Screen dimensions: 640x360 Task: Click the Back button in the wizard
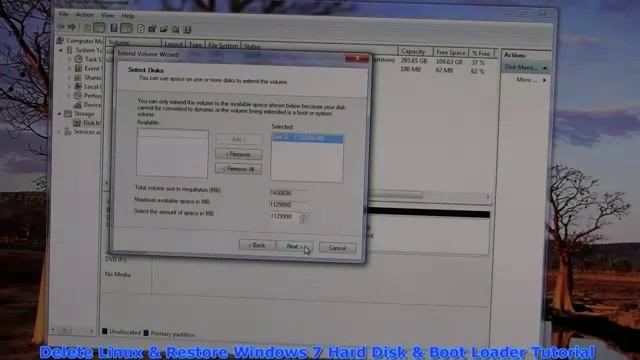tap(257, 245)
